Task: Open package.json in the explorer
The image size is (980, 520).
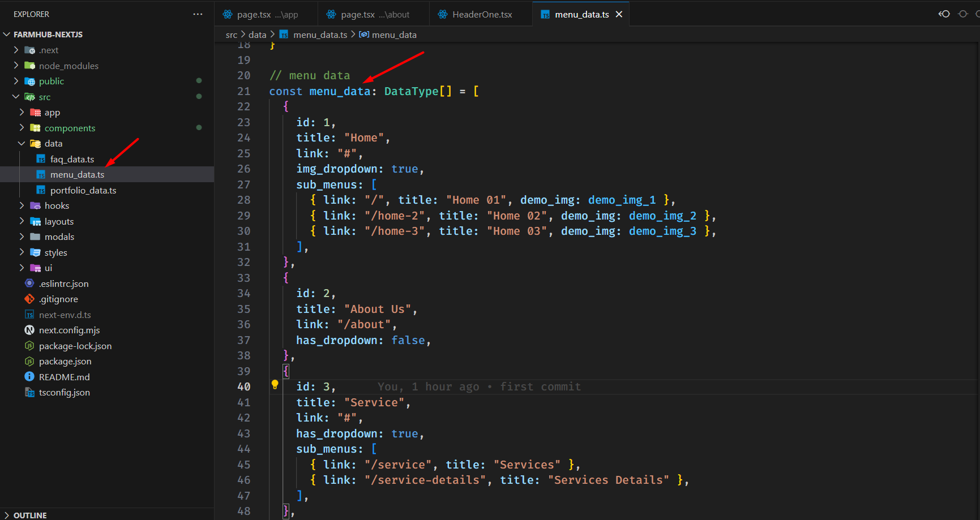Action: [65, 362]
